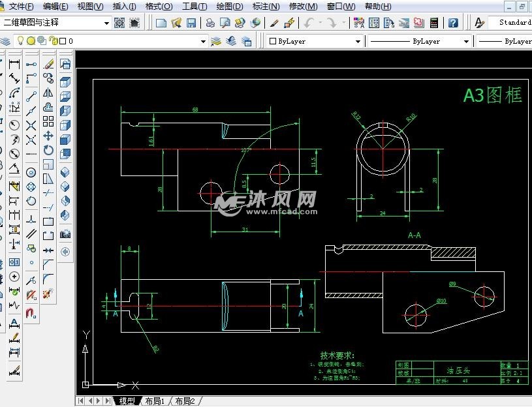
Task: Open the 二维草图与注释 workspace dropdown
Action: 106,22
